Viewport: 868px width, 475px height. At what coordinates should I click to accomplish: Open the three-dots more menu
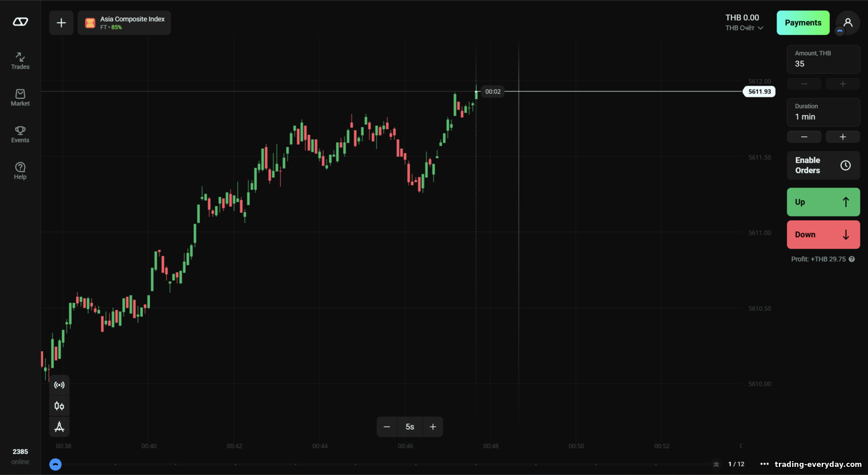tap(764, 464)
